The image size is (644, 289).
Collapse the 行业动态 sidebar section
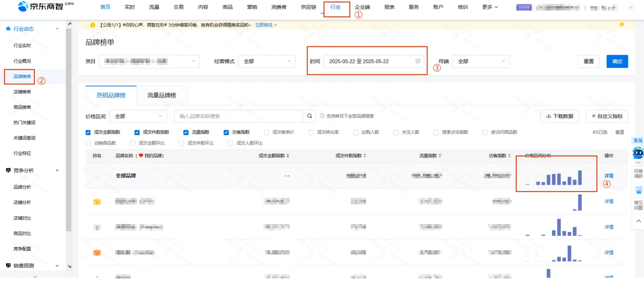tap(57, 29)
